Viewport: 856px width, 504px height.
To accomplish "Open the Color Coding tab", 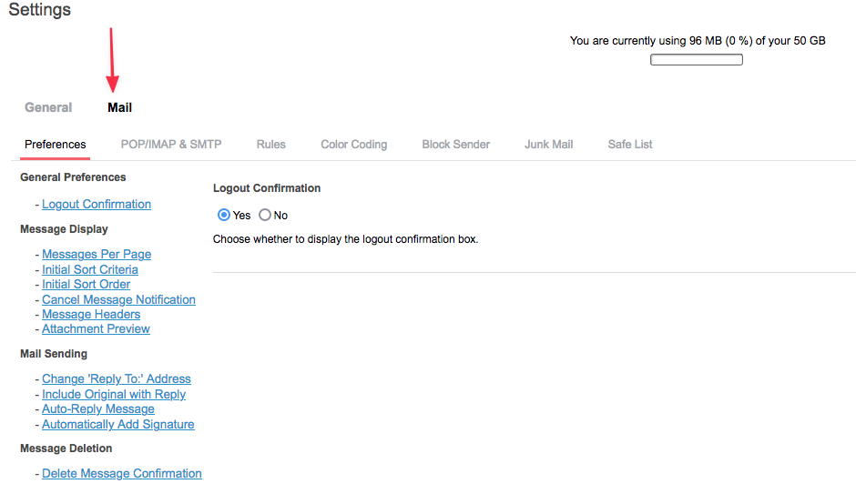I will (x=353, y=145).
